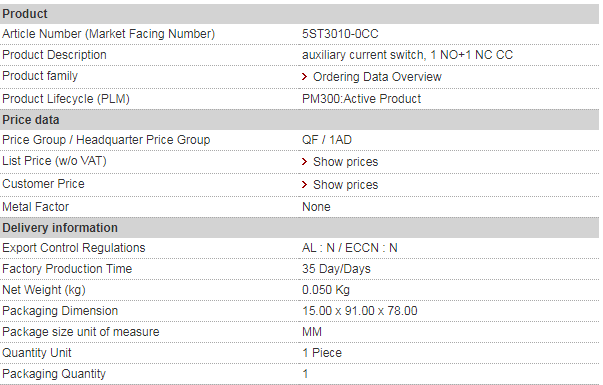
Task: Click the article number 5ST3010-0CC
Action: coord(340,34)
